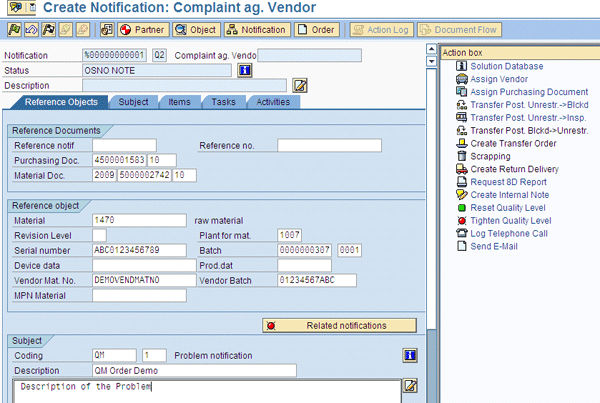Click the Serial number field
The width and height of the screenshot is (600, 403).
pyautogui.click(x=139, y=250)
